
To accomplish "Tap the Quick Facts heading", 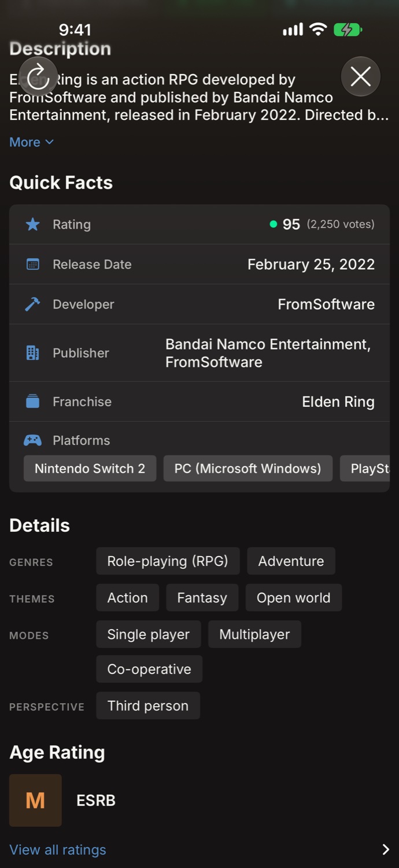I will point(61,183).
